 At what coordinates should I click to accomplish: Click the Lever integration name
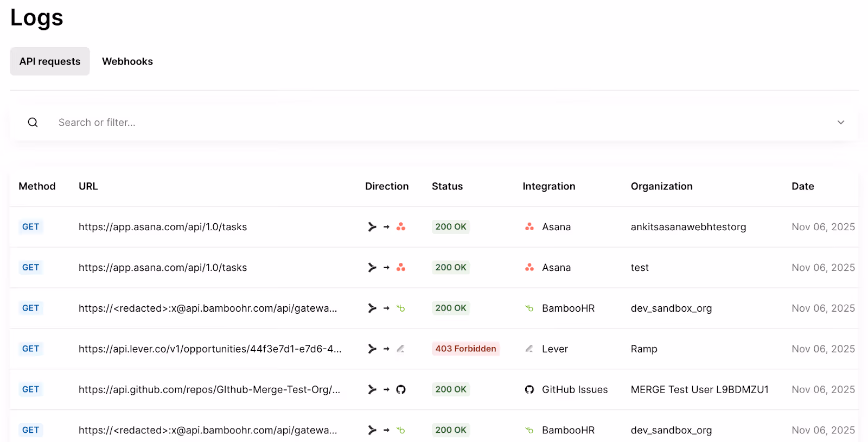(555, 349)
